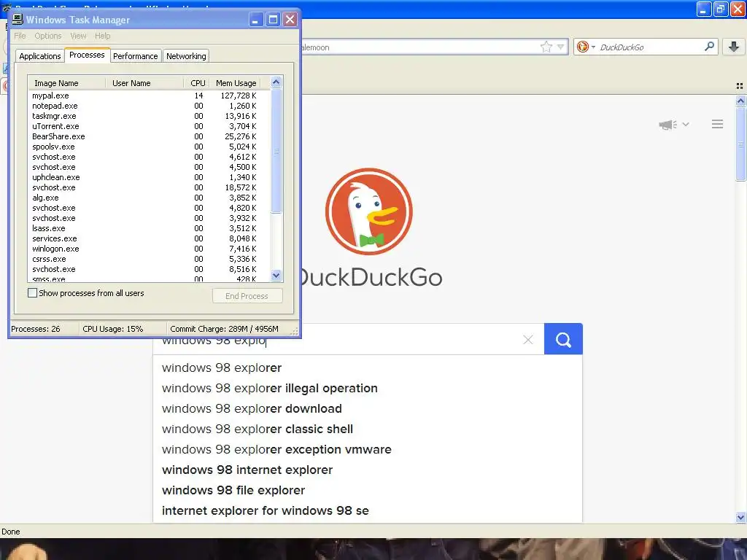
Task: Click the End Process button
Action: pos(247,296)
